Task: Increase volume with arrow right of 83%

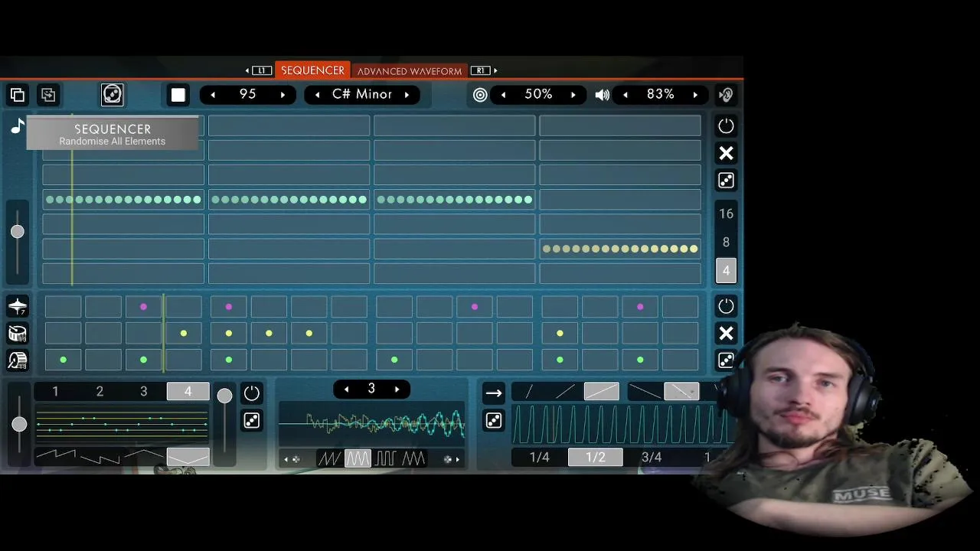Action: point(695,95)
